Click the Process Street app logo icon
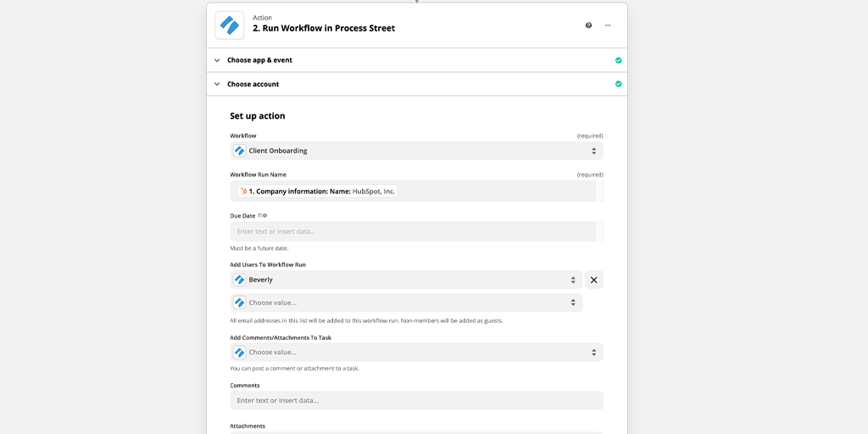The image size is (868, 434). (229, 25)
